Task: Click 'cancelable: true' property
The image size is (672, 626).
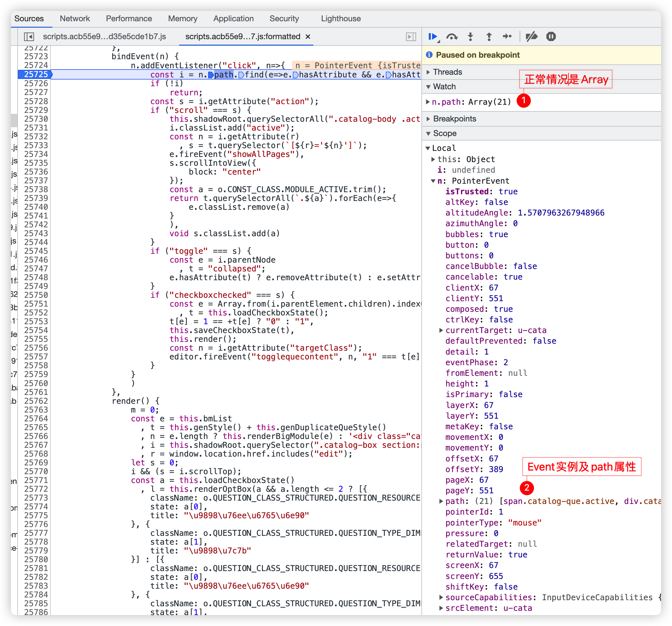Action: [484, 277]
